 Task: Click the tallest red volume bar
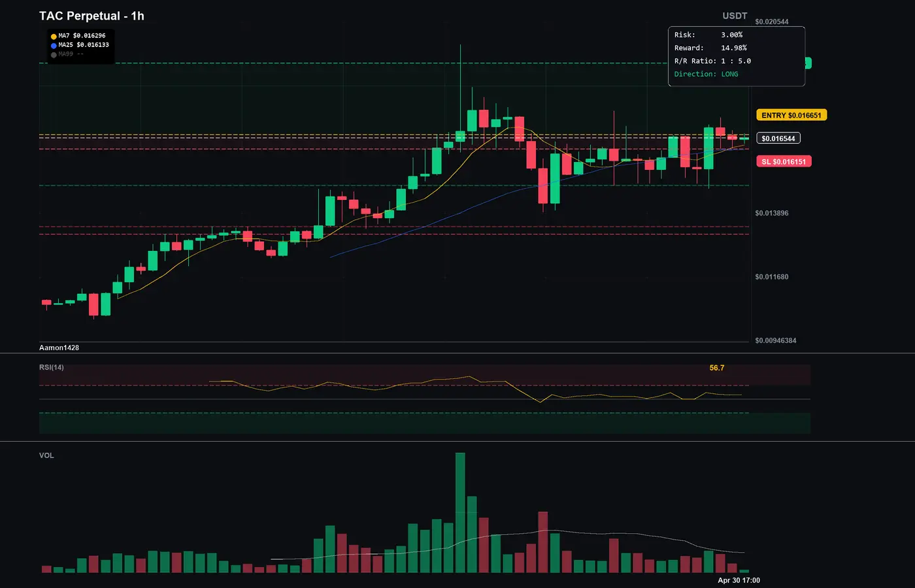[x=543, y=542]
